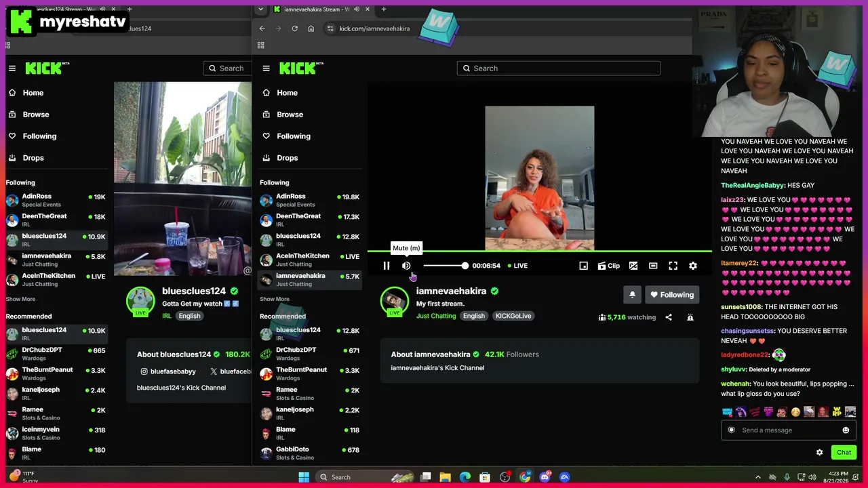Toggle theater mode in the player

[653, 266]
